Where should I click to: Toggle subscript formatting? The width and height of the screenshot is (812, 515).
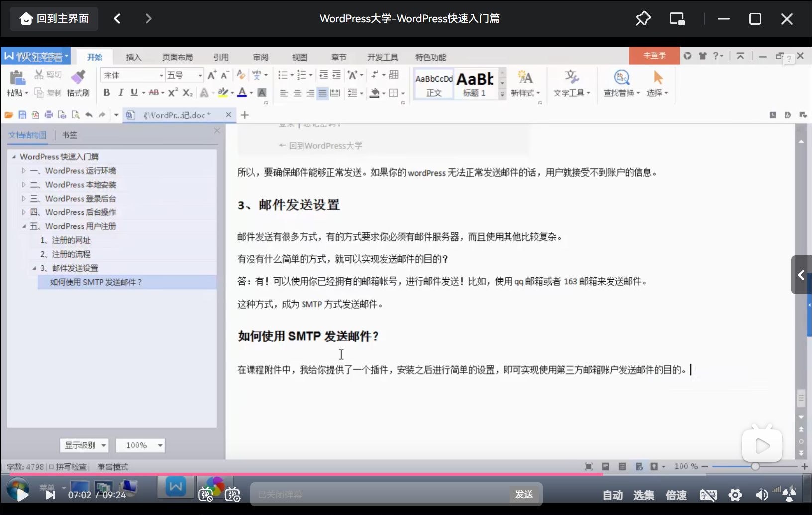click(187, 93)
